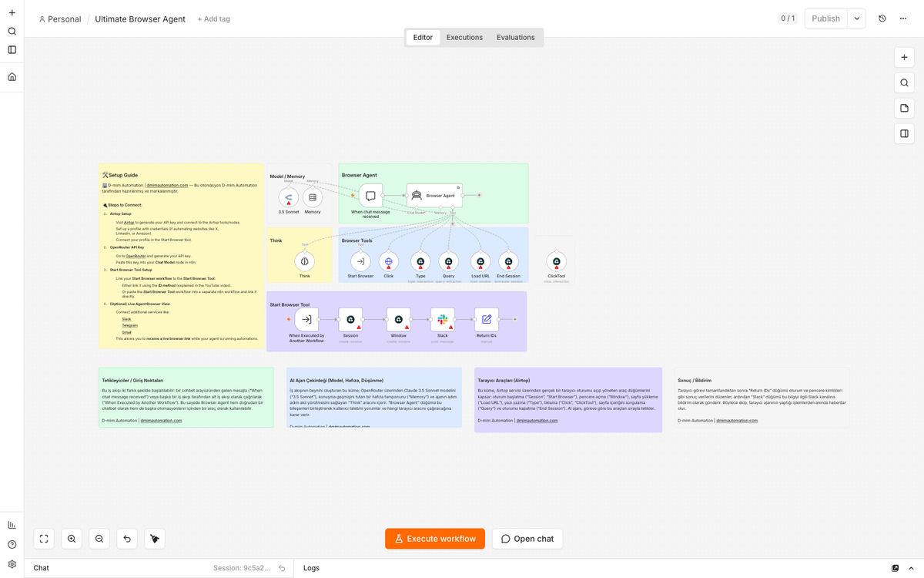Add a node with canvas plus button
Viewport: 924px width, 578px height.
(904, 58)
